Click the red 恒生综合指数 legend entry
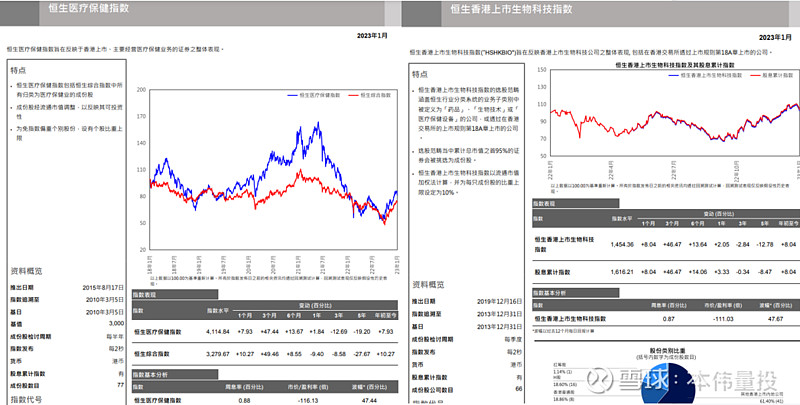 click(x=369, y=95)
